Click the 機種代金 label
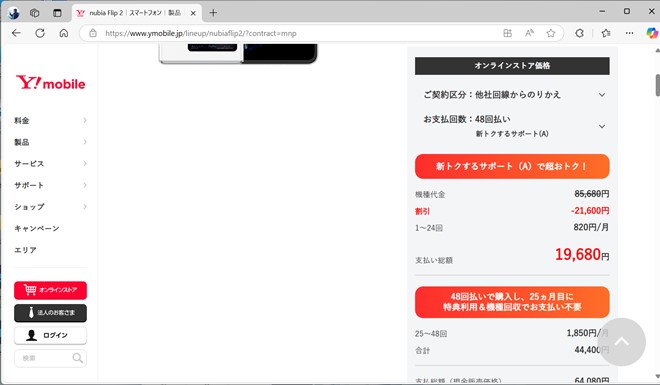 coord(430,194)
